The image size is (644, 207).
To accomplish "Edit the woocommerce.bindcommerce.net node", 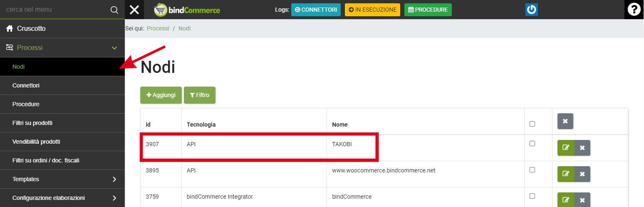I will click(x=566, y=174).
